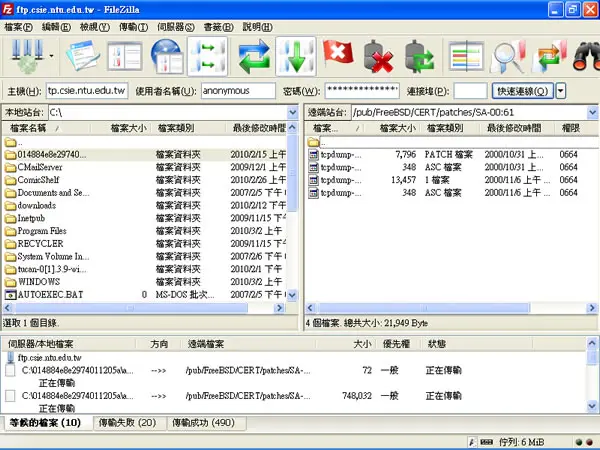Click the local file list horizontal scrollbar
Screen dimensions: 600x450
144,308
